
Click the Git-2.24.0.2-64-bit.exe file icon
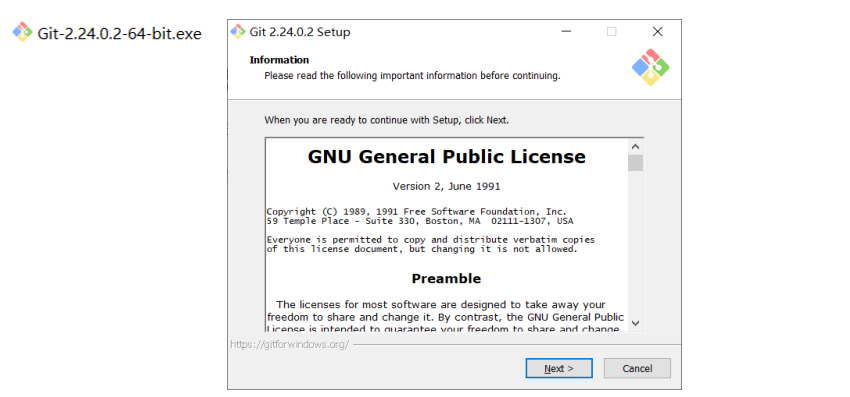[x=22, y=33]
